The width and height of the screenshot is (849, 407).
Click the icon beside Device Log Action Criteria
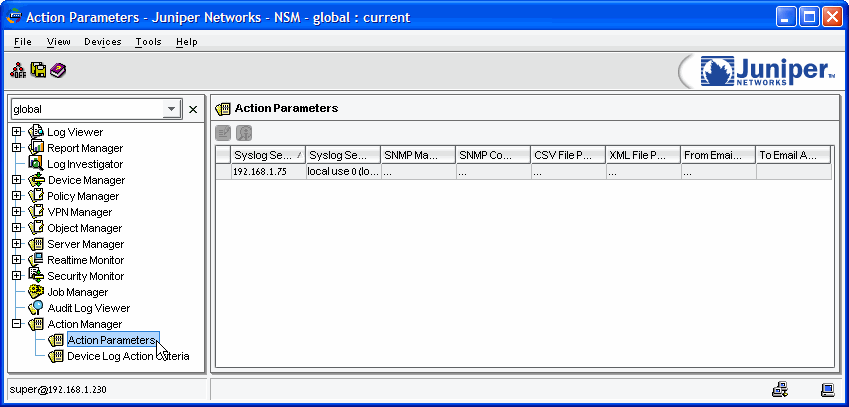56,356
